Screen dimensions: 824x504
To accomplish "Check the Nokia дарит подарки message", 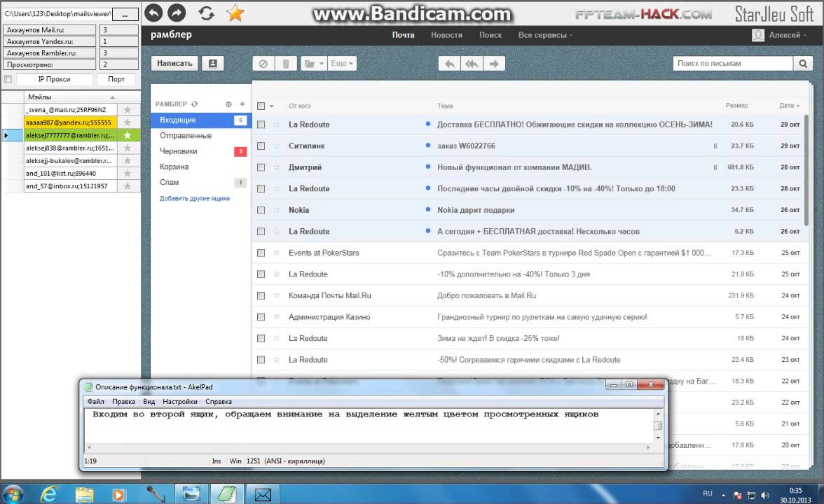I will (x=261, y=210).
